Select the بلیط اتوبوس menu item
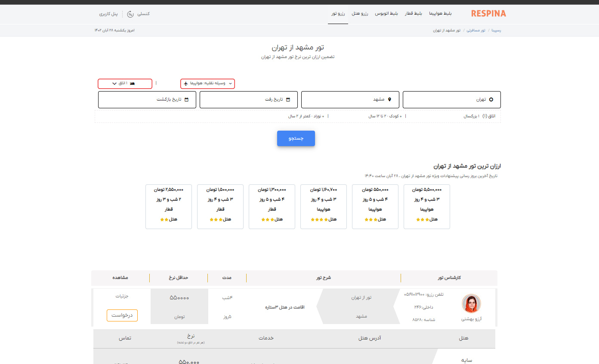Screen dimensions: 599x364 386,13
